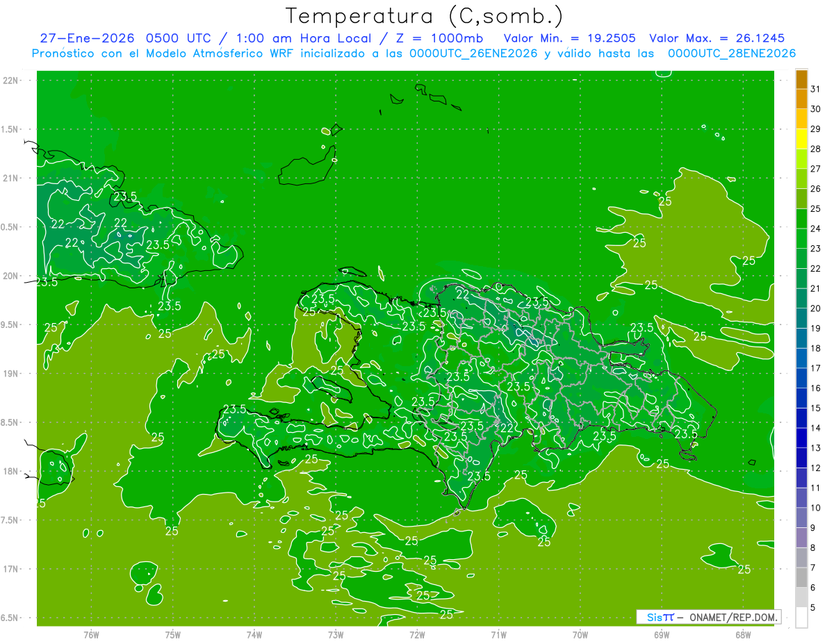The width and height of the screenshot is (834, 644).
Task: Click the "20N" latitude axis label
Action: [x=10, y=276]
